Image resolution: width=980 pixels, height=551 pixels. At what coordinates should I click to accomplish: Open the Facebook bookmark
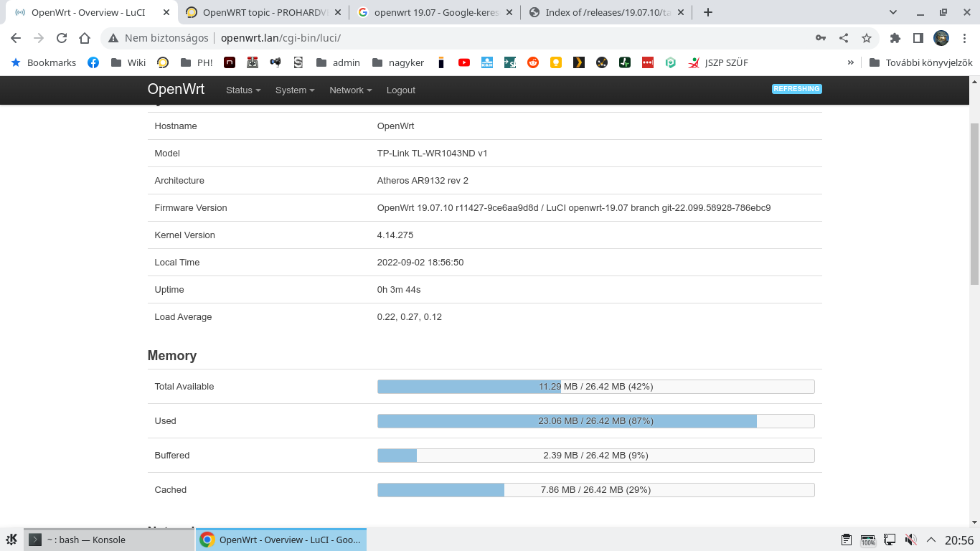coord(93,62)
